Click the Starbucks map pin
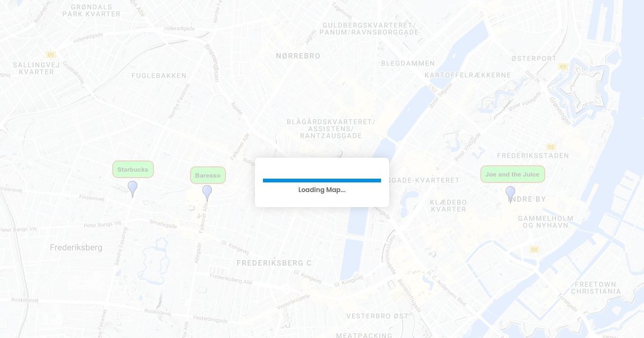This screenshot has height=338, width=644. [x=133, y=189]
